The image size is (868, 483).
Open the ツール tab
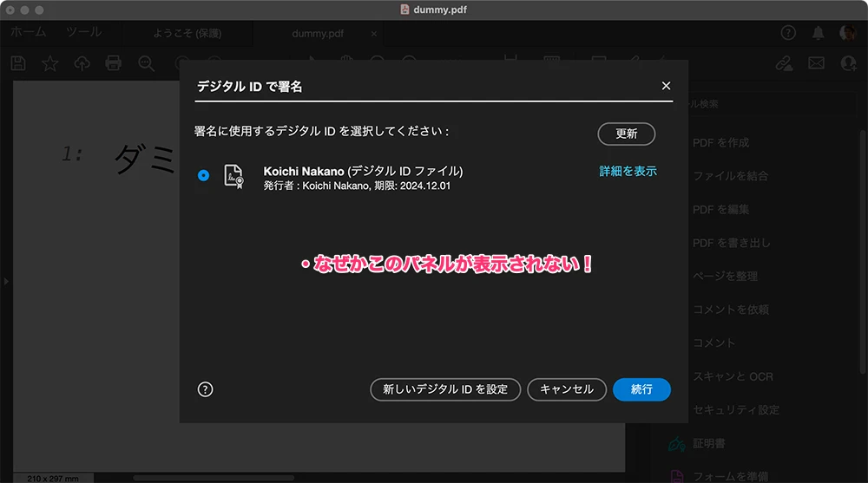pyautogui.click(x=83, y=33)
